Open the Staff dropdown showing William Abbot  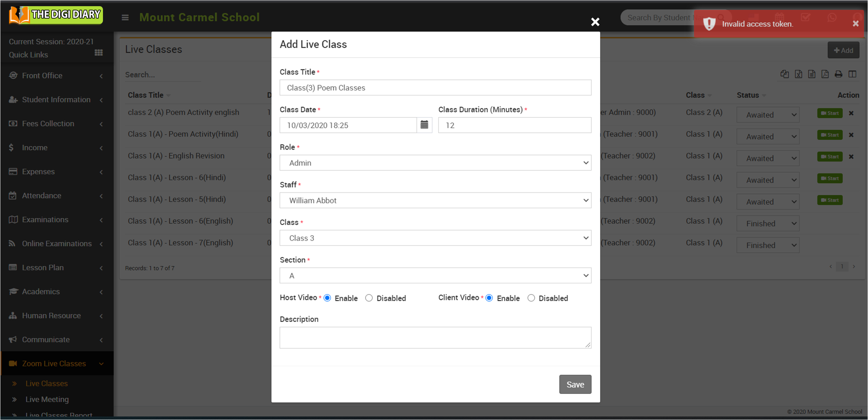pos(435,200)
